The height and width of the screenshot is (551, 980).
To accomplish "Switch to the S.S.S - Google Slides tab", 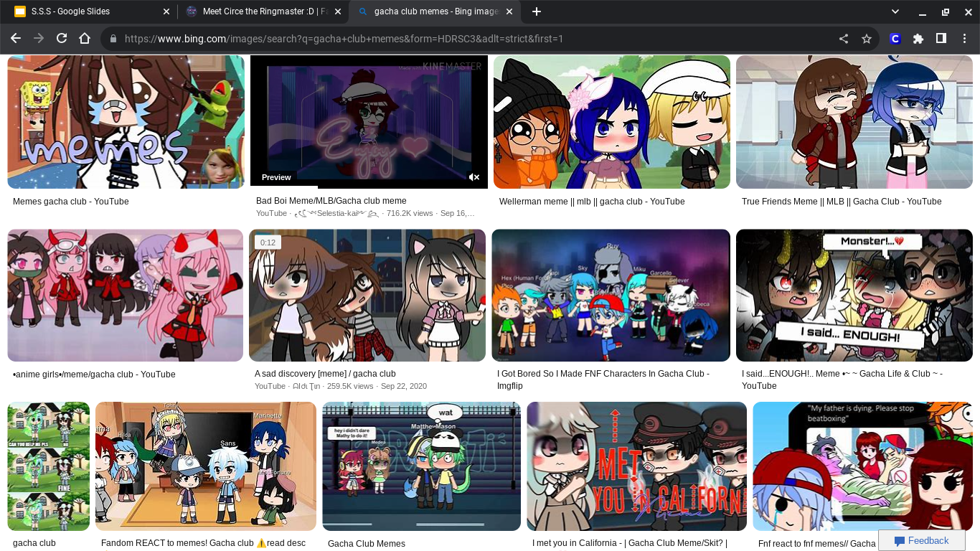I will [x=90, y=11].
